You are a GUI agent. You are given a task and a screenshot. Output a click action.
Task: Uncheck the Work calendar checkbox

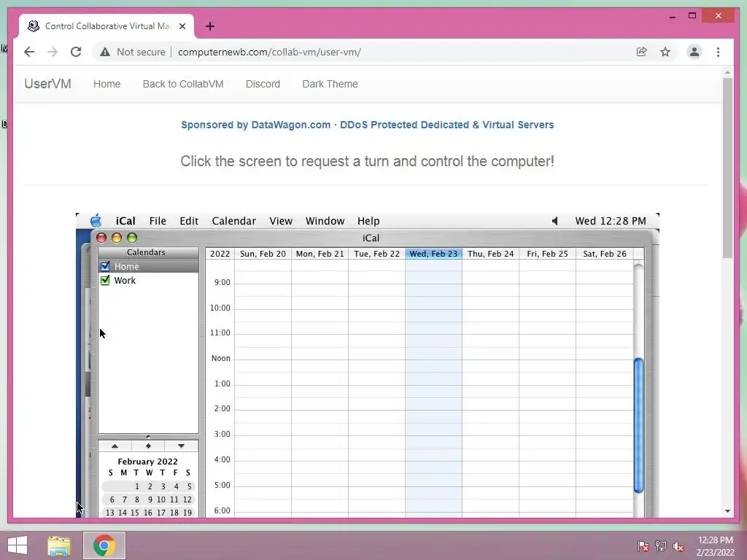(x=105, y=280)
